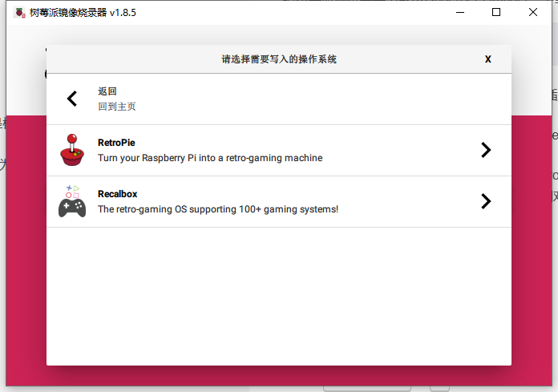Click RetroPie description about retro-gaming machine
The width and height of the screenshot is (558, 392).
(210, 158)
